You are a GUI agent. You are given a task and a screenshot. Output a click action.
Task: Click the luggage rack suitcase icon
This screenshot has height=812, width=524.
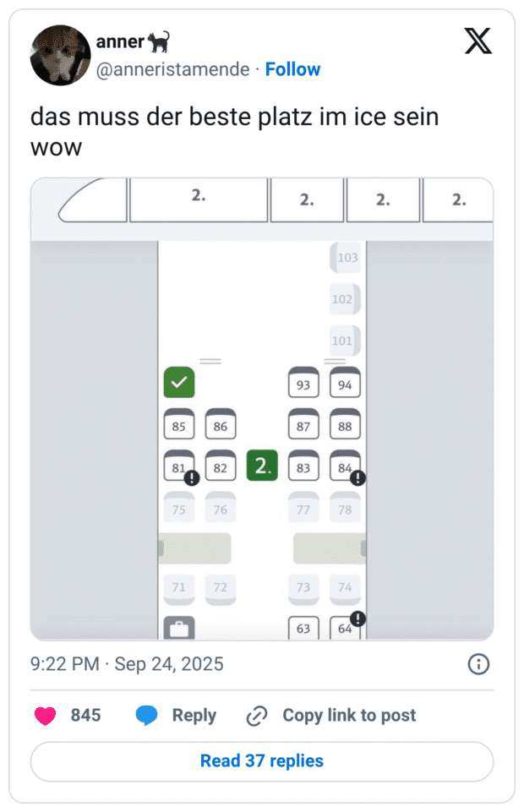(x=179, y=628)
